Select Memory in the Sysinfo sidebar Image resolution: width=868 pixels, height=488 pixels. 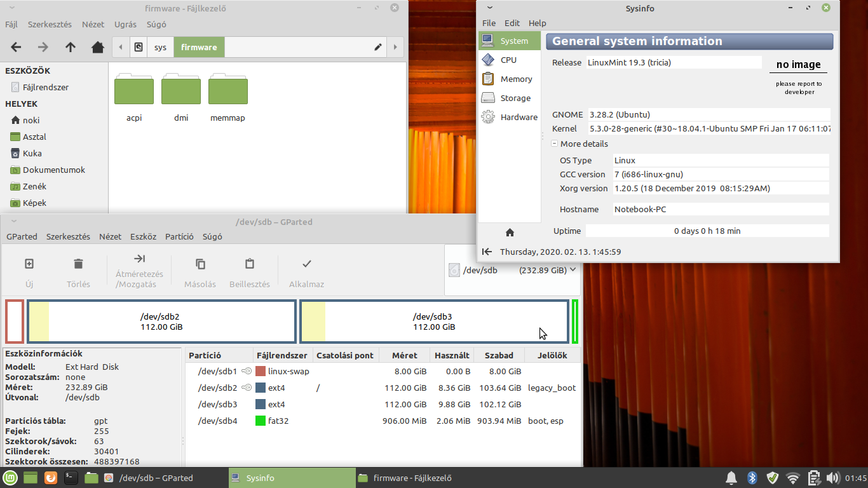[510, 79]
